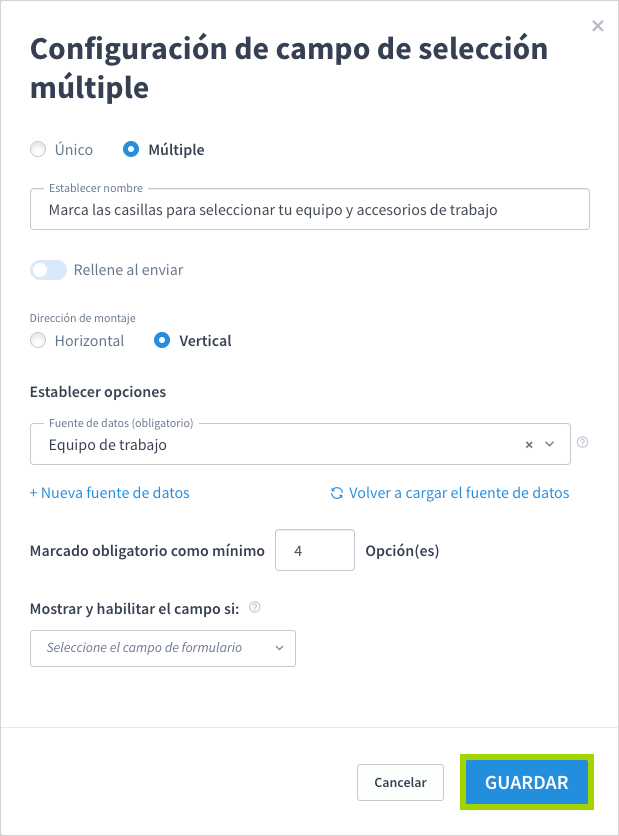The image size is (619, 836).
Task: Enable the 'Rellene al enviar' toggle
Action: coord(48,270)
